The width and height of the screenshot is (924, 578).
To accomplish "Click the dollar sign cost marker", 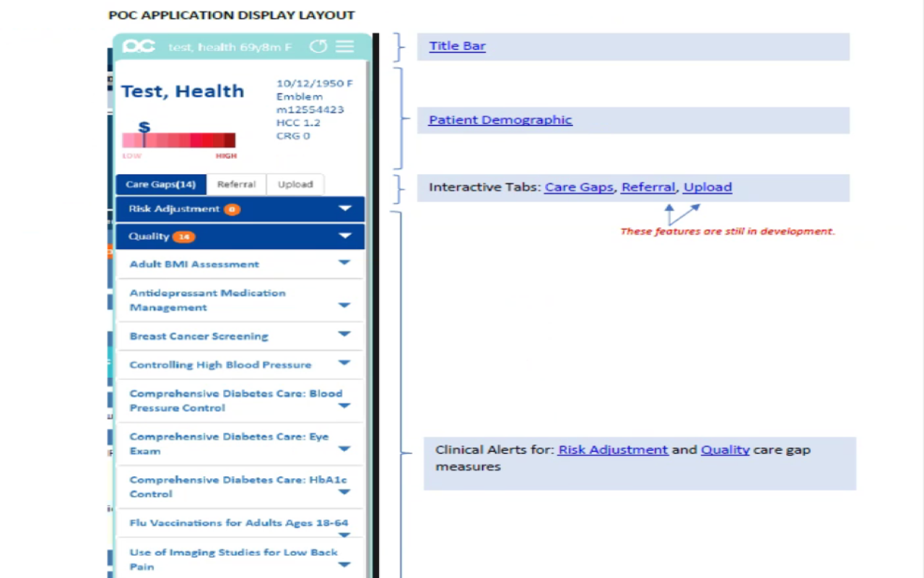I will click(144, 128).
